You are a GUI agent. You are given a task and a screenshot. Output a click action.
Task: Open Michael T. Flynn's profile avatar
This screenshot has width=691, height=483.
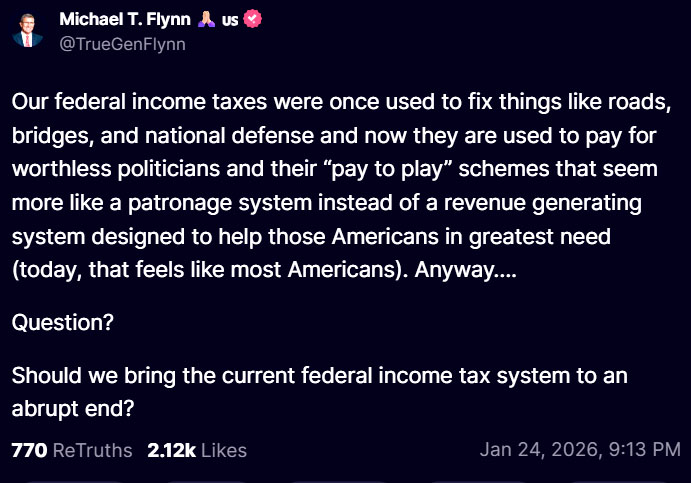click(27, 31)
